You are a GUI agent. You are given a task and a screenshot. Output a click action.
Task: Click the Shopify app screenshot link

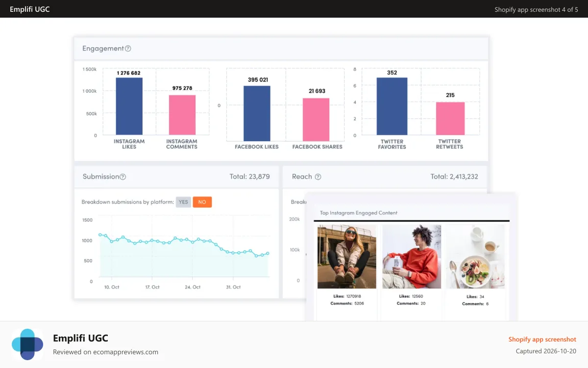(542, 339)
